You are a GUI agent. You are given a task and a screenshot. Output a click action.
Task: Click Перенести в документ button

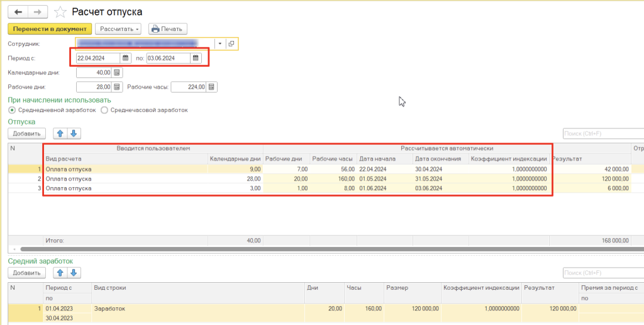(50, 29)
